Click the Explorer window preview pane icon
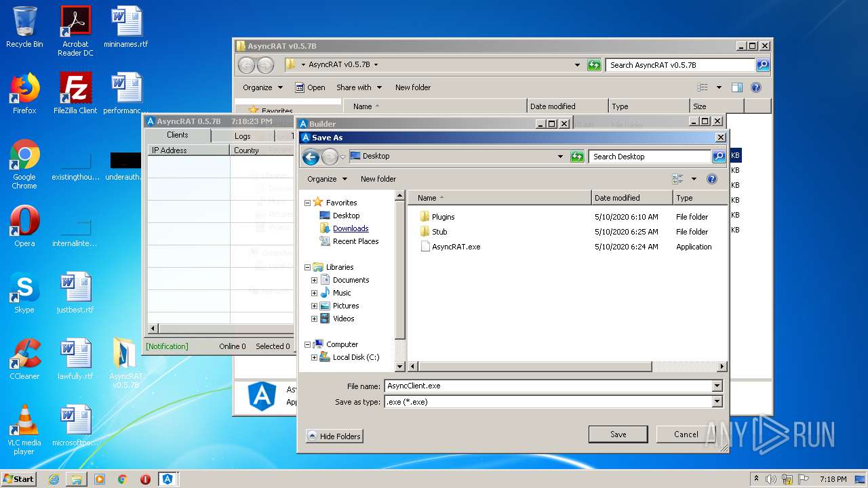This screenshot has height=488, width=868. 737,87
